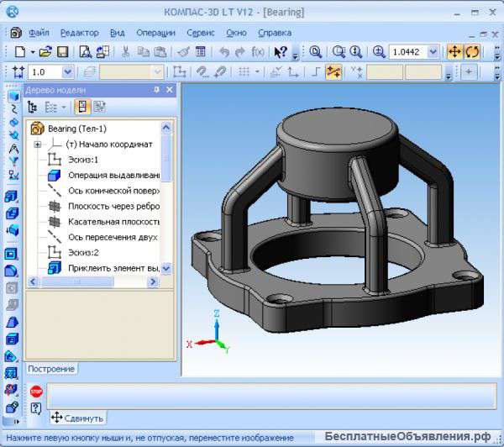
Task: Select spatial curves icon in sidebar
Action: (13, 109)
